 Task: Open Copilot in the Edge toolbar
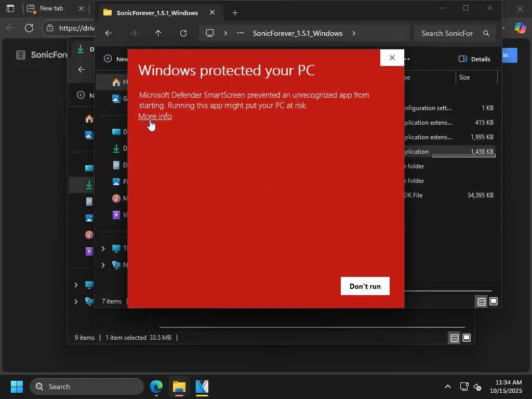point(520,28)
